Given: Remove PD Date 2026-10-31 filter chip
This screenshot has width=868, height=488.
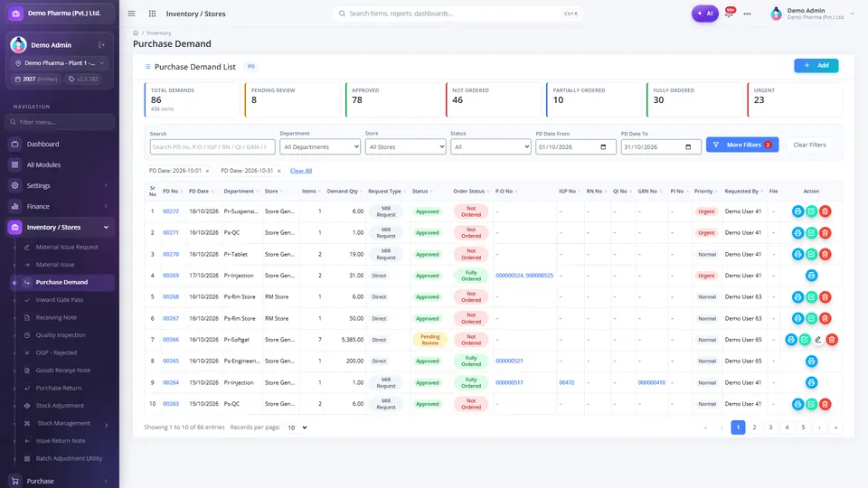Looking at the screenshot, I should 279,171.
